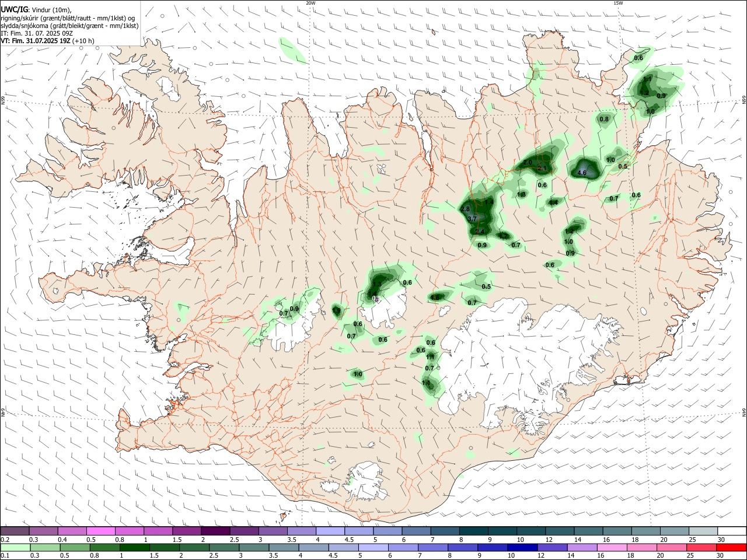
Task: Select the dark teal snow swatch labeled 8
Action: [x=473, y=531]
